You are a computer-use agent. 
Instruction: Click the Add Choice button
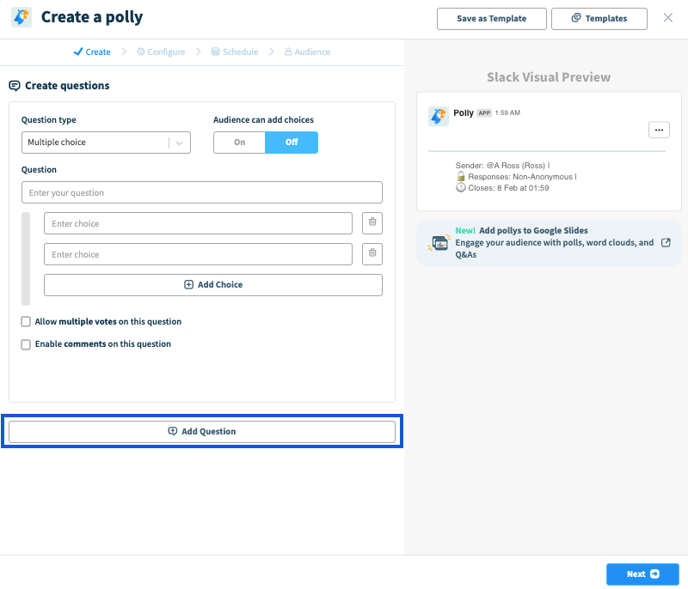click(x=213, y=285)
